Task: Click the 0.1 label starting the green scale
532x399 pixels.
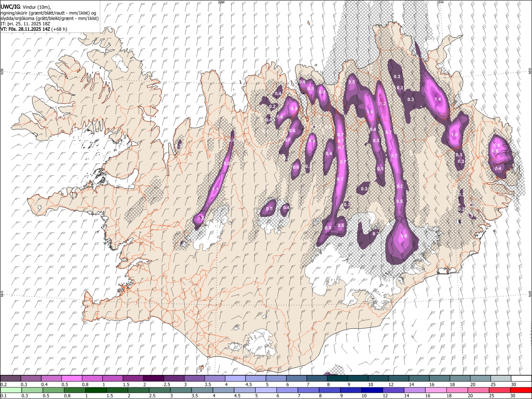Action: (x=3, y=396)
